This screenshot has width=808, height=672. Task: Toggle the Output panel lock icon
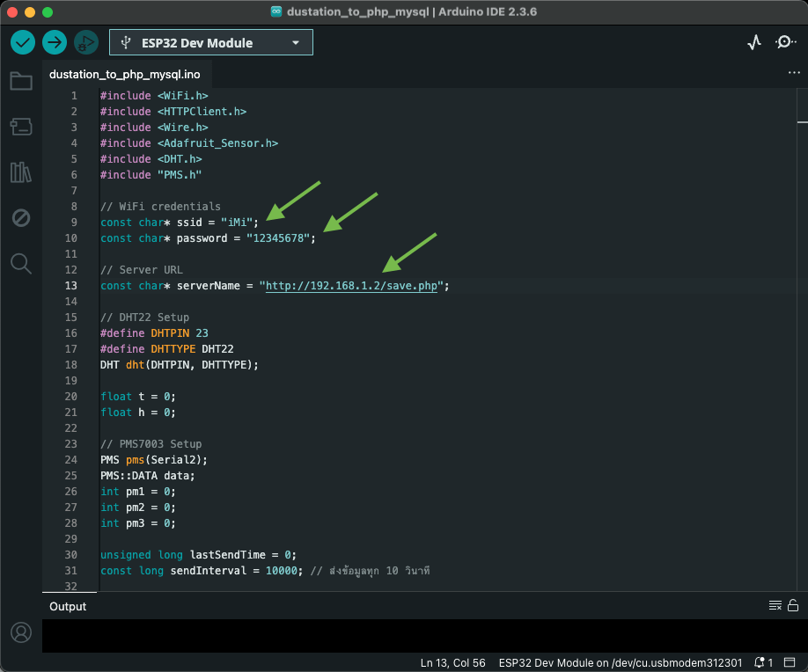click(793, 605)
